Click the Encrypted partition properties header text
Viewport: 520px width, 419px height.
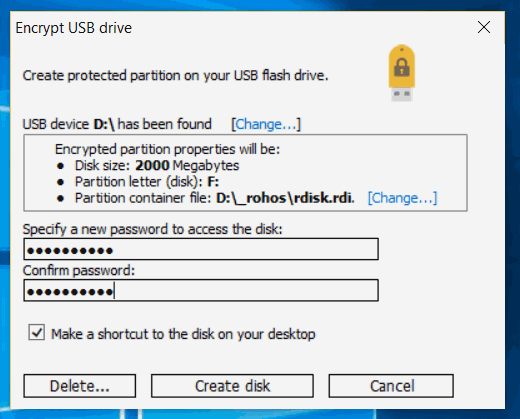(x=167, y=149)
